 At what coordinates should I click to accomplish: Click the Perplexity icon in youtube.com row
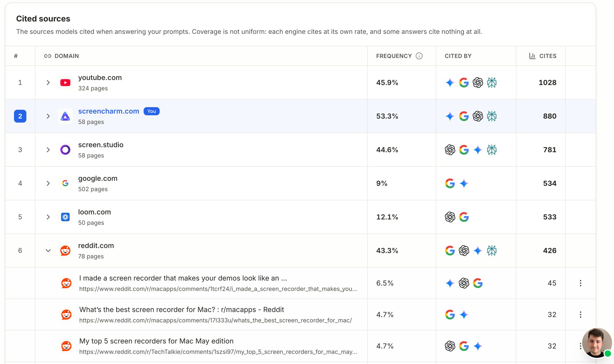(x=492, y=83)
